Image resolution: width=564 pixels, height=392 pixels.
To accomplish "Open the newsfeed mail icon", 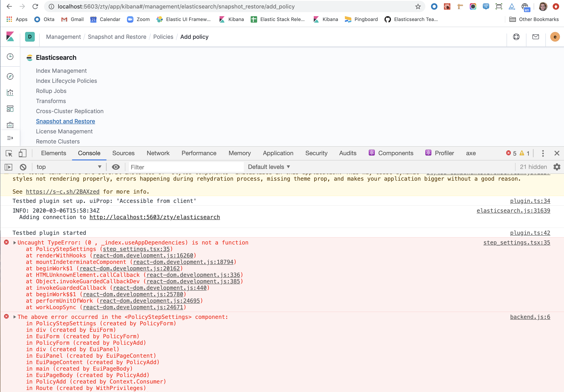I will click(535, 37).
